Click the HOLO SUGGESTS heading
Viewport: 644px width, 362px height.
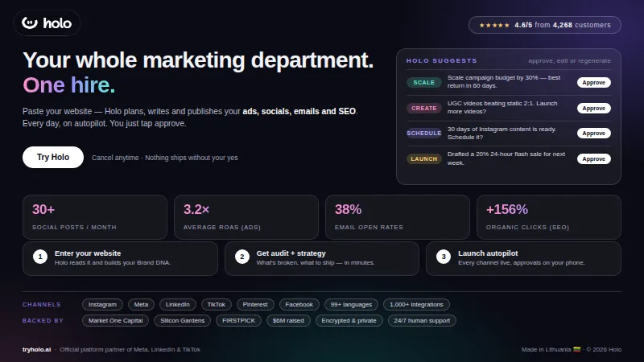tap(441, 61)
